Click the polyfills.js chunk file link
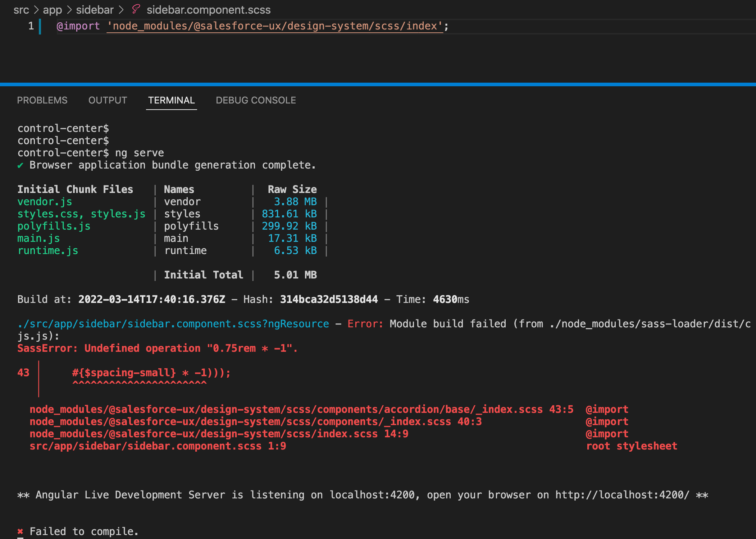 (x=54, y=226)
